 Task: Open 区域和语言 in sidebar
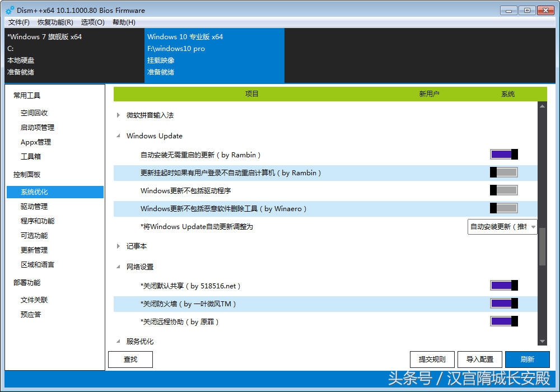coord(38,264)
